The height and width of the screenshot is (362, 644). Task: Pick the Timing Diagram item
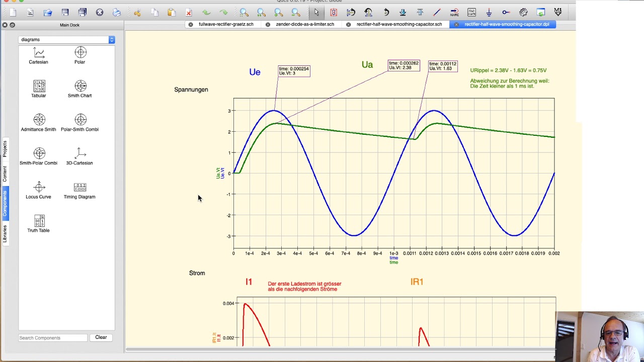tap(80, 191)
